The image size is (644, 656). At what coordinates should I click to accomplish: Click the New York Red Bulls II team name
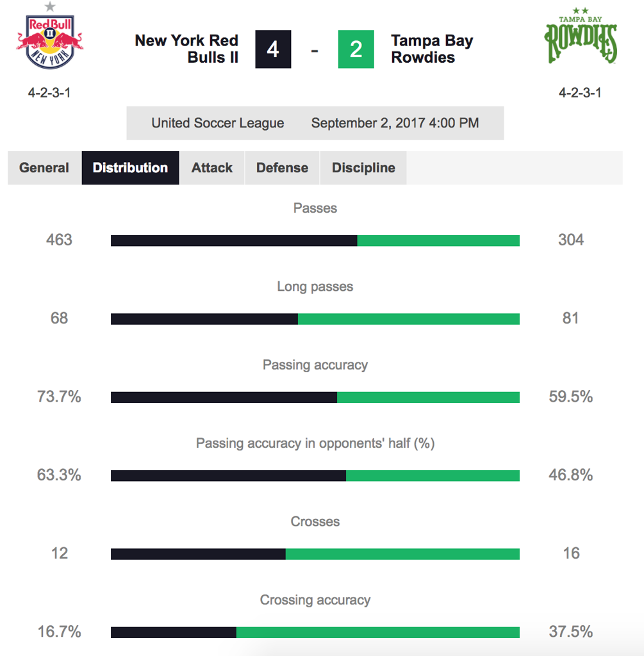[x=186, y=49]
